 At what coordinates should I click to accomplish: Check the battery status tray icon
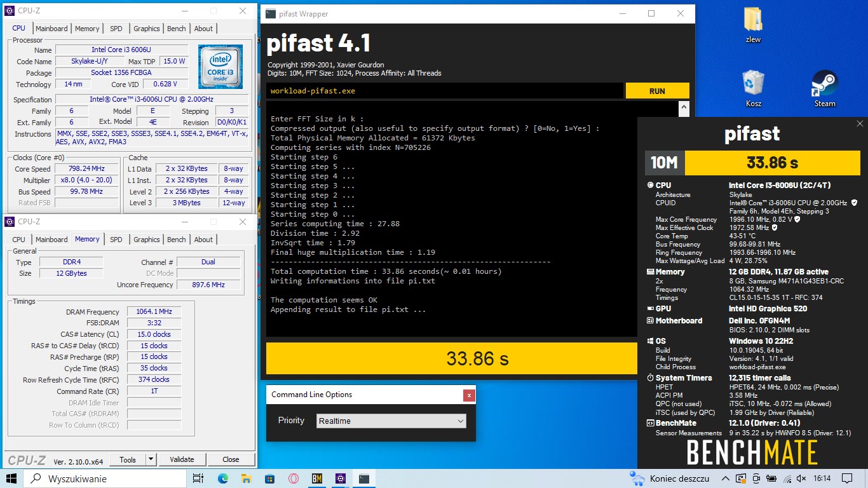coord(771,478)
